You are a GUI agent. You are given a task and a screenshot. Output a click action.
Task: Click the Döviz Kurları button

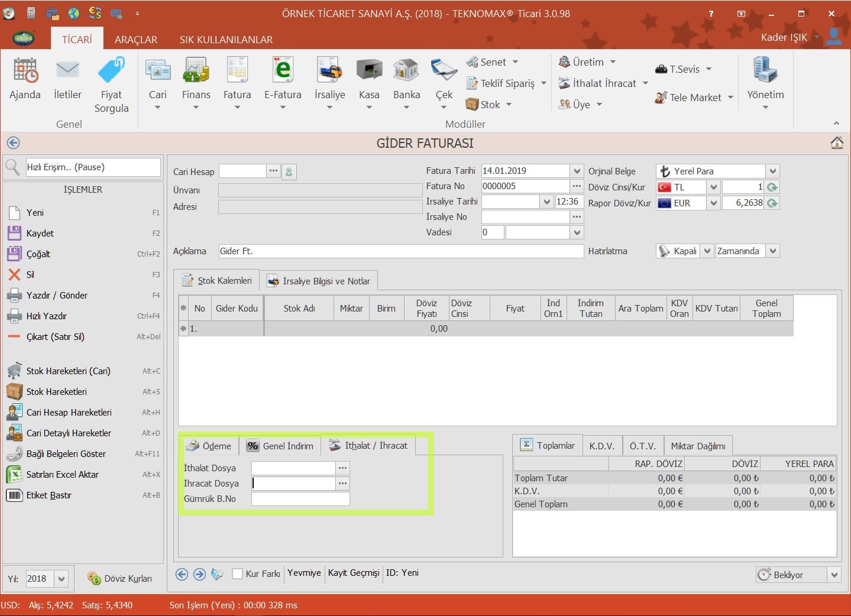(x=120, y=579)
